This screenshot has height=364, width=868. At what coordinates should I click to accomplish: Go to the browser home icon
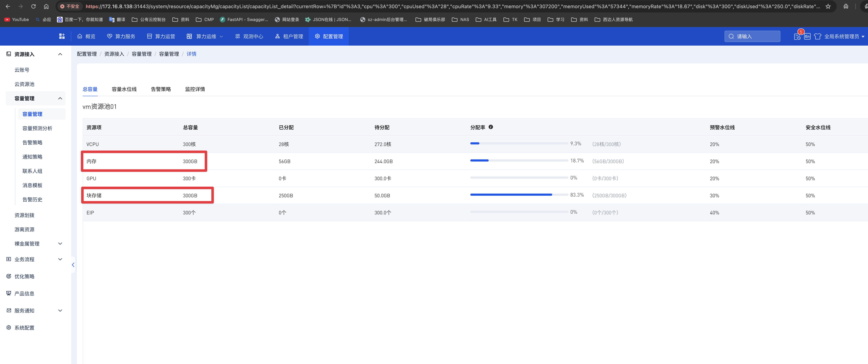pyautogui.click(x=46, y=6)
